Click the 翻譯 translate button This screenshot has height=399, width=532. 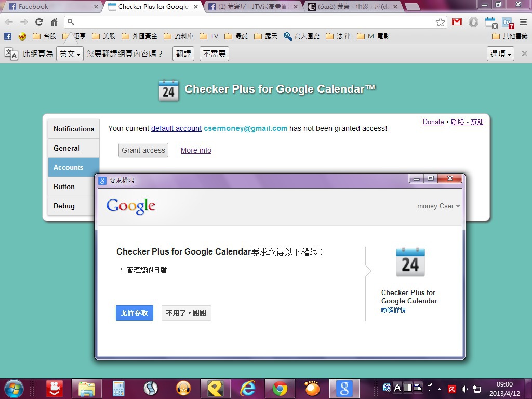pyautogui.click(x=183, y=54)
